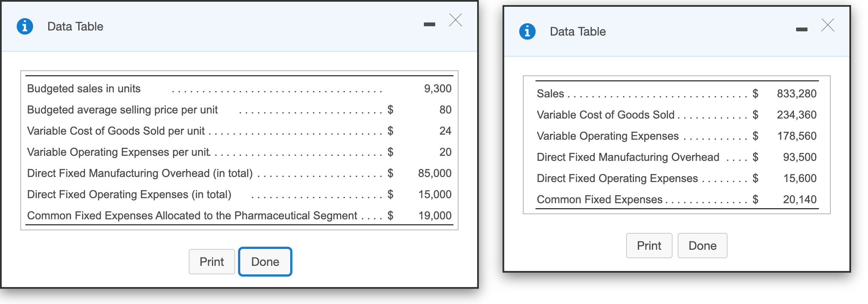Viewport: 868px width, 304px height.
Task: Minimize the left Data Table dialog
Action: tap(429, 25)
